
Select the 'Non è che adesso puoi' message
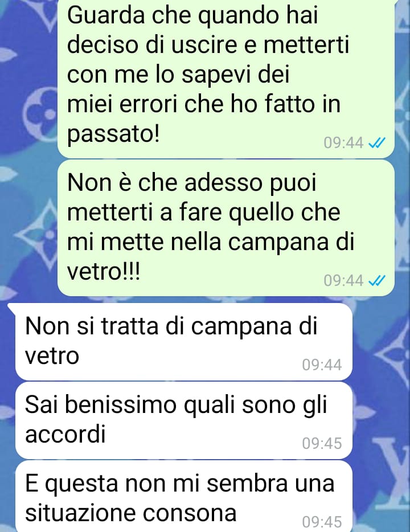tap(226, 228)
